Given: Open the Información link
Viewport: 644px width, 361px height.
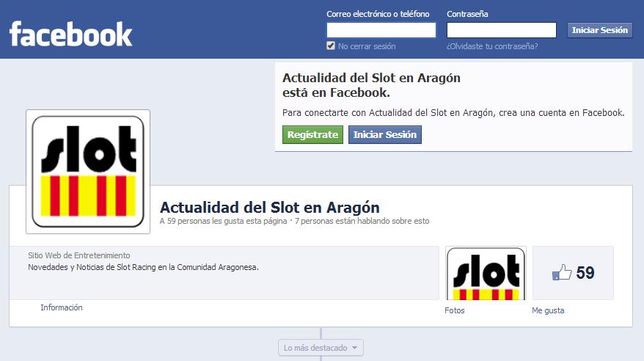Looking at the screenshot, I should 61,307.
